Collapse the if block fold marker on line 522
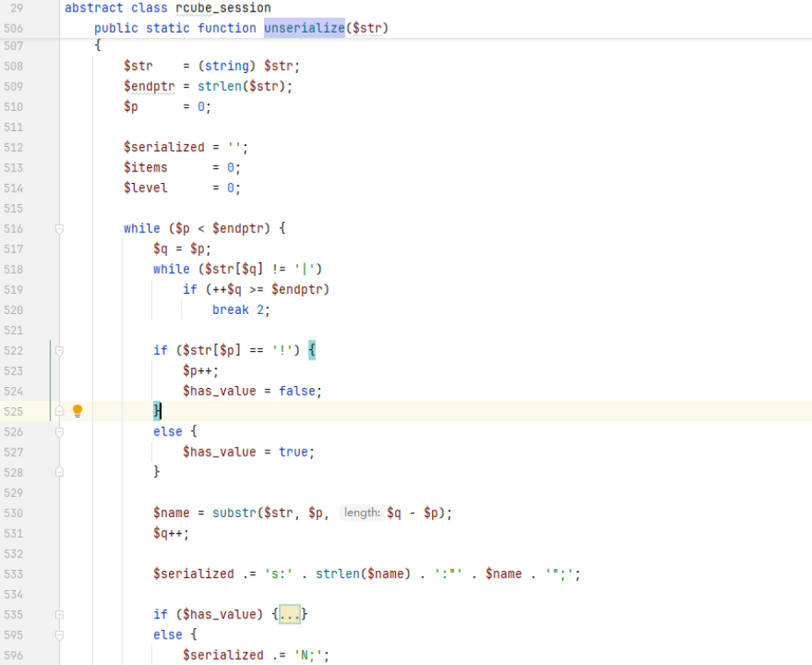Screen dimensions: 812x665 tap(60, 351)
